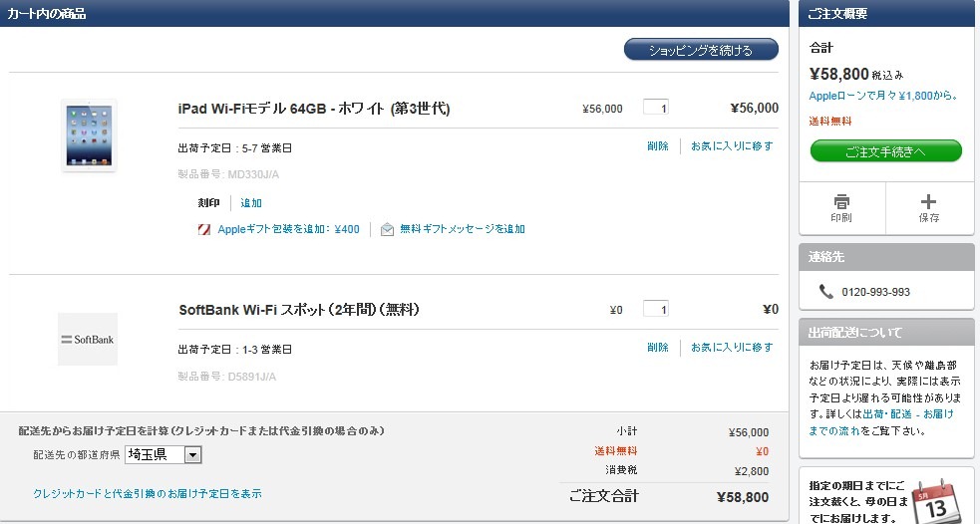Screen dimensions: 980x524
Task: Click the print icon in order summary
Action: tap(841, 202)
